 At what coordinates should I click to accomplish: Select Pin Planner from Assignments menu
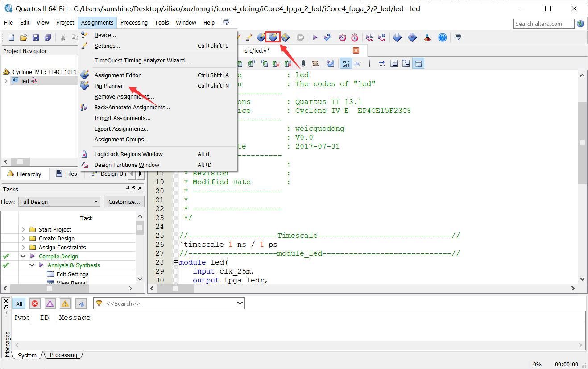click(x=108, y=86)
